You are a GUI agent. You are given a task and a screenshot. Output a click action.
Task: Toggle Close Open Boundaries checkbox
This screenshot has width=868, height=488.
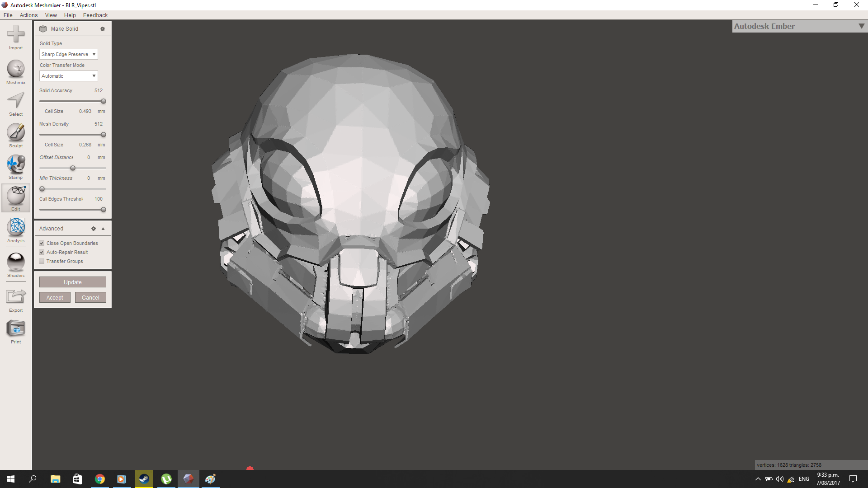point(42,243)
